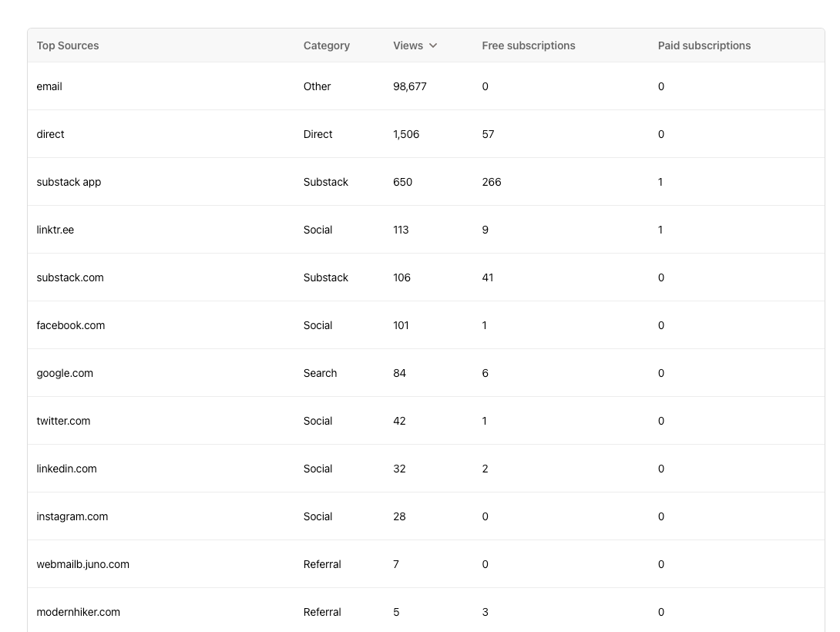This screenshot has width=840, height=632.
Task: Click the 57 free subscriptions value
Action: click(488, 134)
